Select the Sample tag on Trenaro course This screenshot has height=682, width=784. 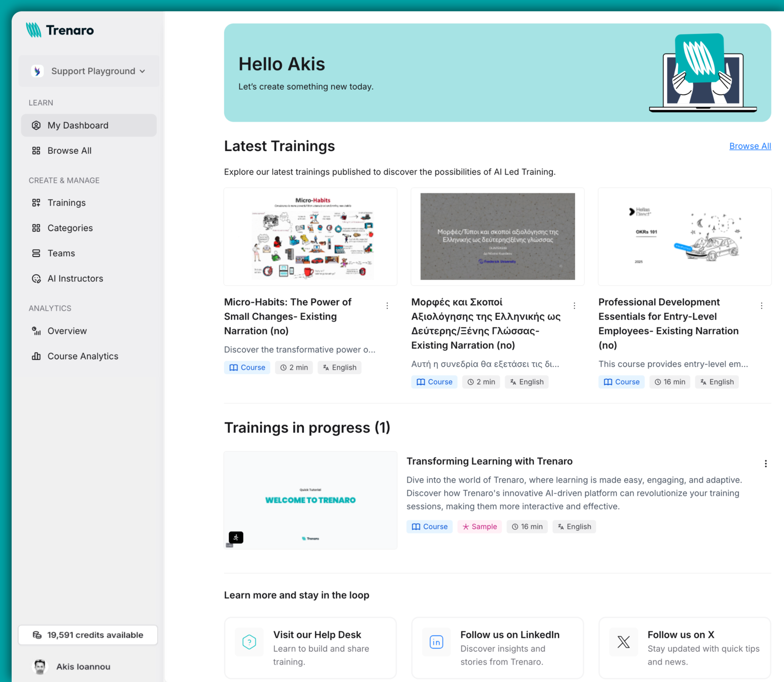(x=479, y=527)
